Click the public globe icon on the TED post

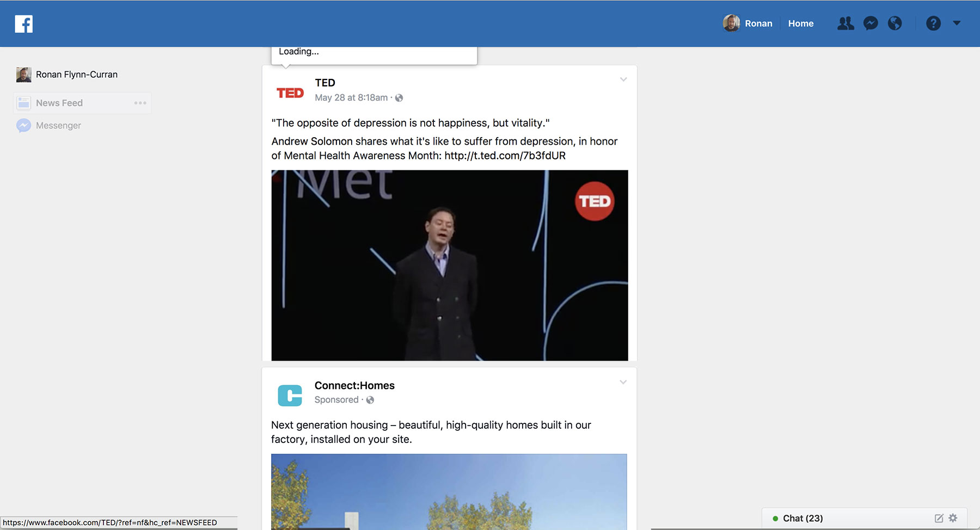pos(399,98)
